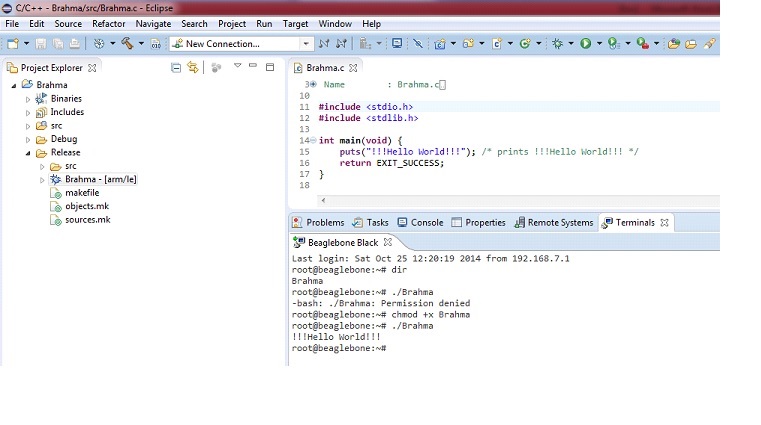Fold the main function at line 14
Viewport: 761px width, 425px height.
coord(313,140)
